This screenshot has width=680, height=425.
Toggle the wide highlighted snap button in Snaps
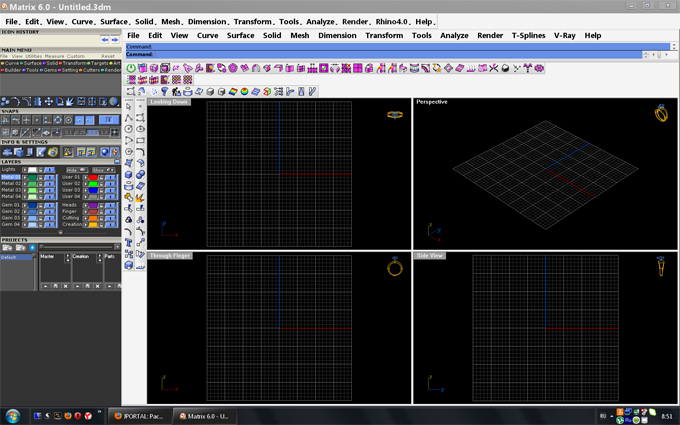click(109, 120)
